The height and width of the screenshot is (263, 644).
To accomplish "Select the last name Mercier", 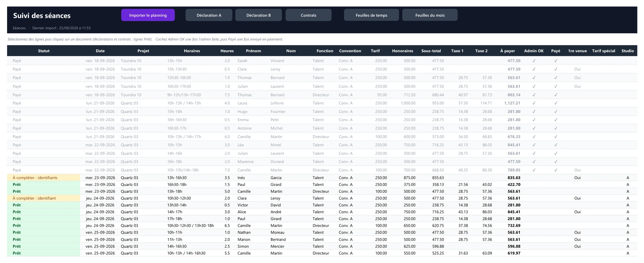I will click(277, 246).
